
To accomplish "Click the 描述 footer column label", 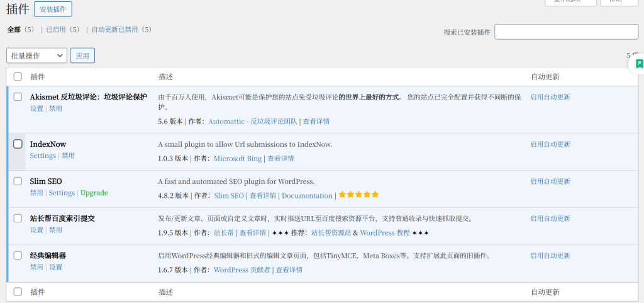I will click(x=166, y=292).
